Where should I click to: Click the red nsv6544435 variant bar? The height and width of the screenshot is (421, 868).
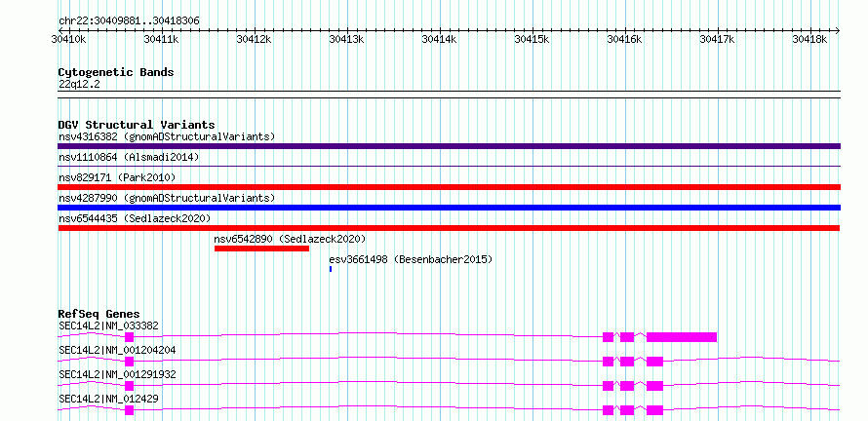[x=449, y=228]
